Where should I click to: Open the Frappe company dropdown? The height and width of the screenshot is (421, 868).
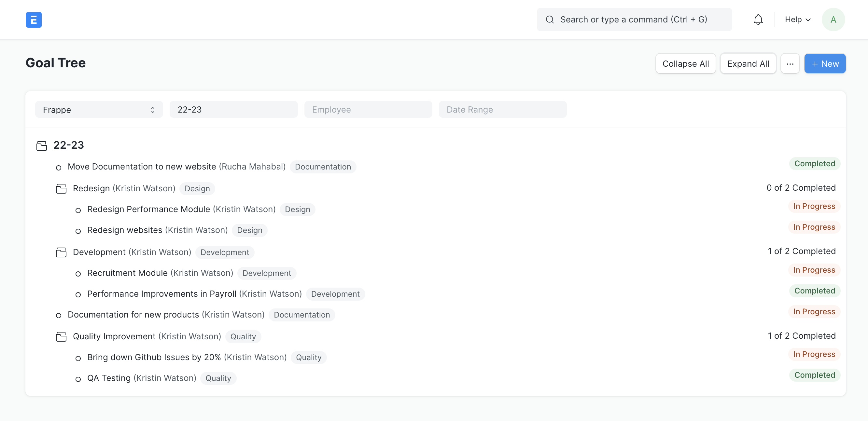tap(99, 110)
